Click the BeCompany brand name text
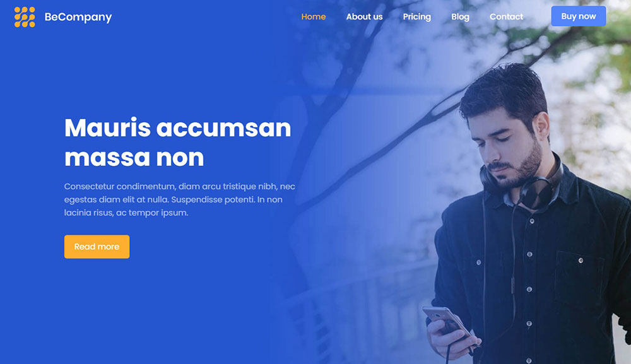 click(78, 17)
